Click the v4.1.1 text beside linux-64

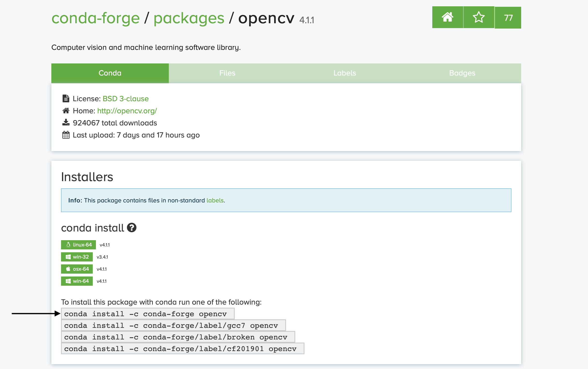[105, 245]
